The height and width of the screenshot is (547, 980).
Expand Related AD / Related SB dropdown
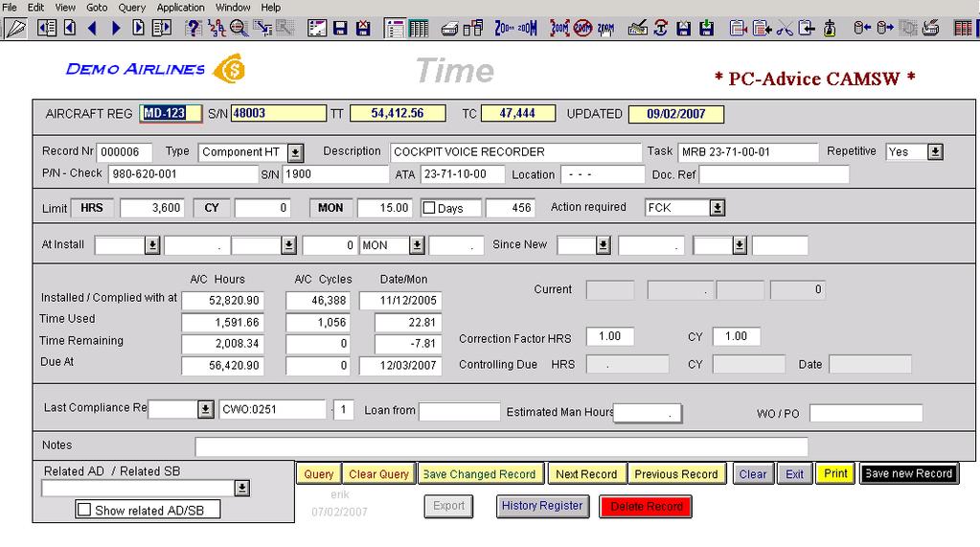241,489
